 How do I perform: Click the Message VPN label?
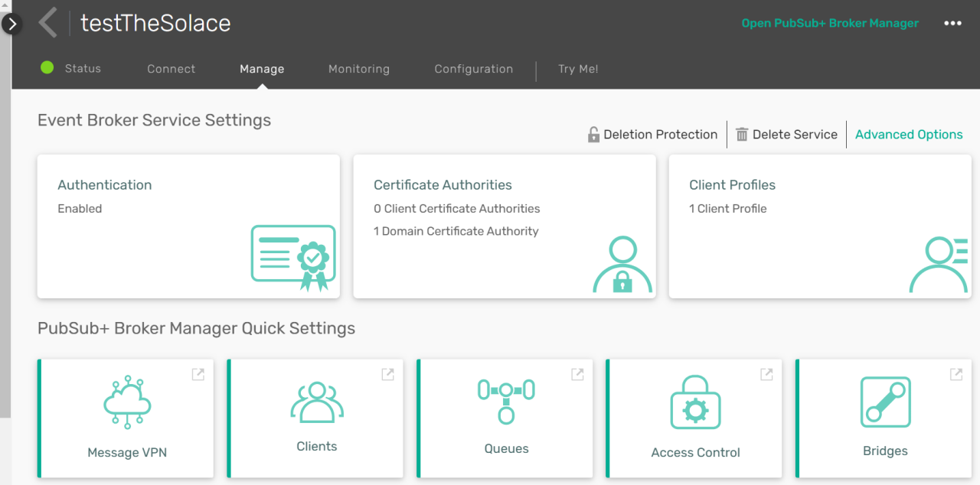(127, 453)
